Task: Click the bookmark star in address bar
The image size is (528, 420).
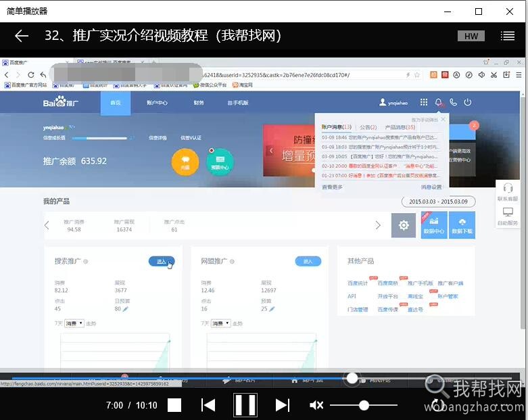Action: (417, 75)
